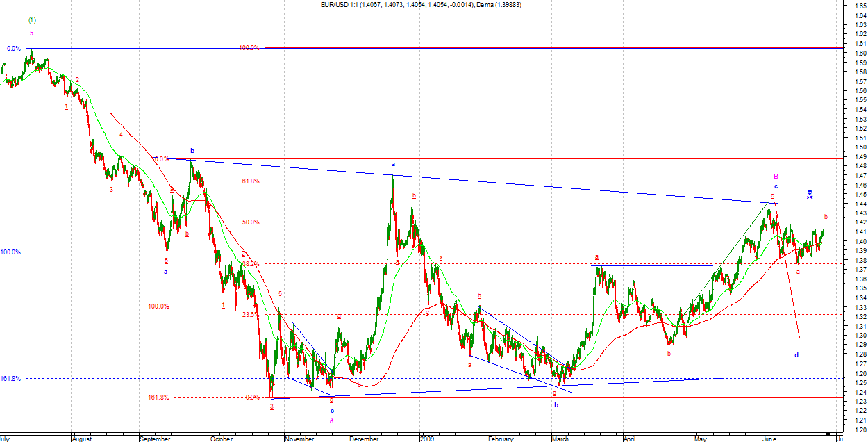
Task: Select the red 23.6% Fibonacci level label
Action: pyautogui.click(x=250, y=314)
